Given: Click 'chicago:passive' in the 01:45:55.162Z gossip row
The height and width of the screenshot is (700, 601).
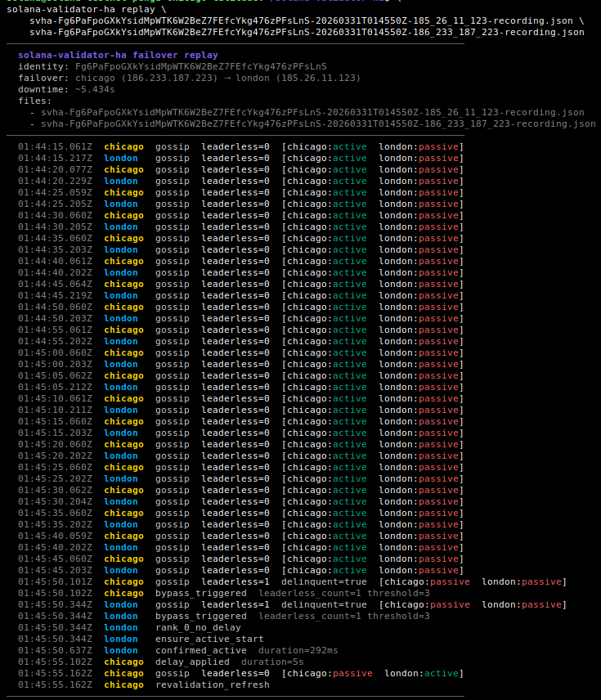Looking at the screenshot, I should pos(330,673).
